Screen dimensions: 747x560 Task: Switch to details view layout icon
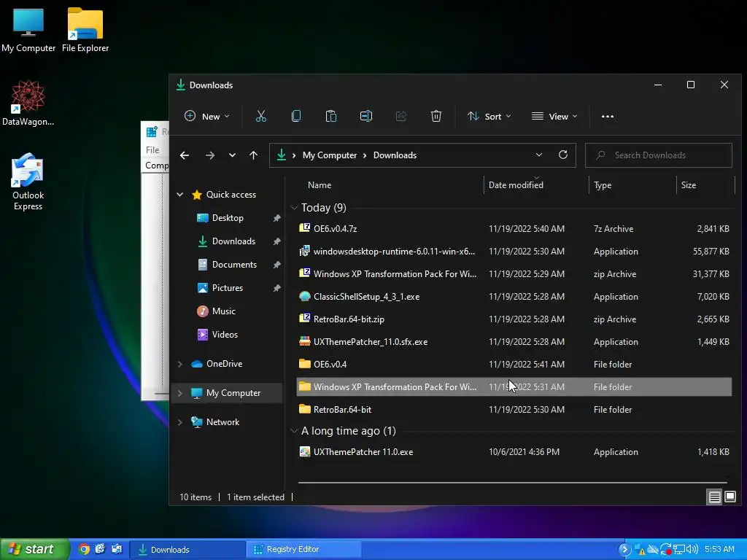pos(715,497)
